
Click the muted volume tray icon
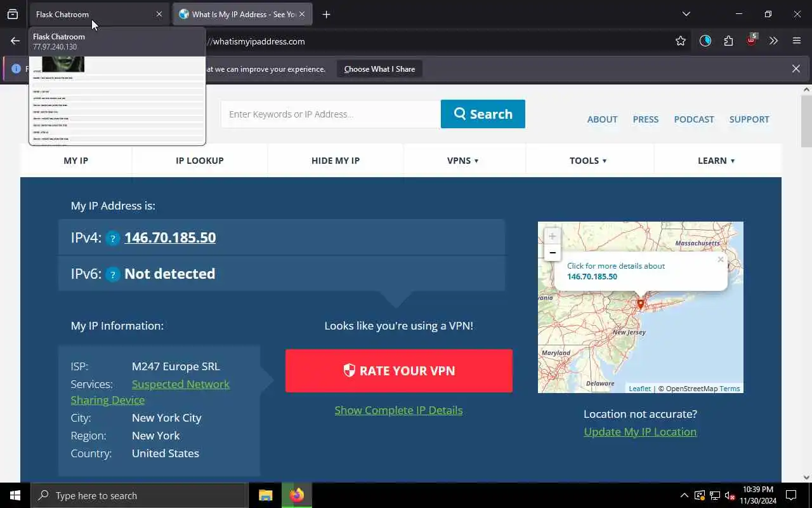click(730, 495)
